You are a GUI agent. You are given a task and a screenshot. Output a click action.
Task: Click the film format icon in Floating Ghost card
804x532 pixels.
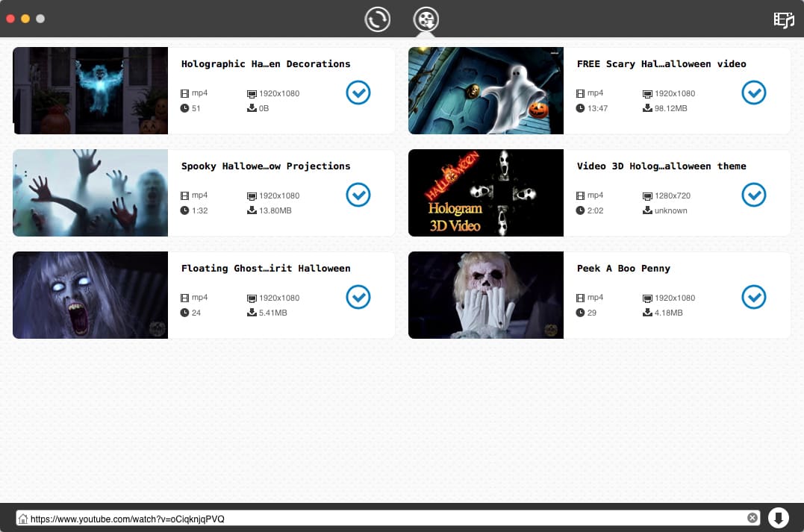coord(184,298)
